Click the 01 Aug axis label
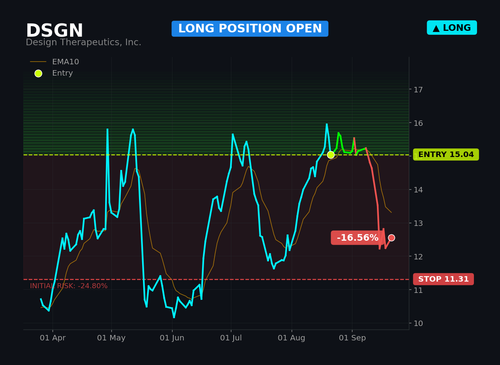The image size is (500, 365). point(291,338)
